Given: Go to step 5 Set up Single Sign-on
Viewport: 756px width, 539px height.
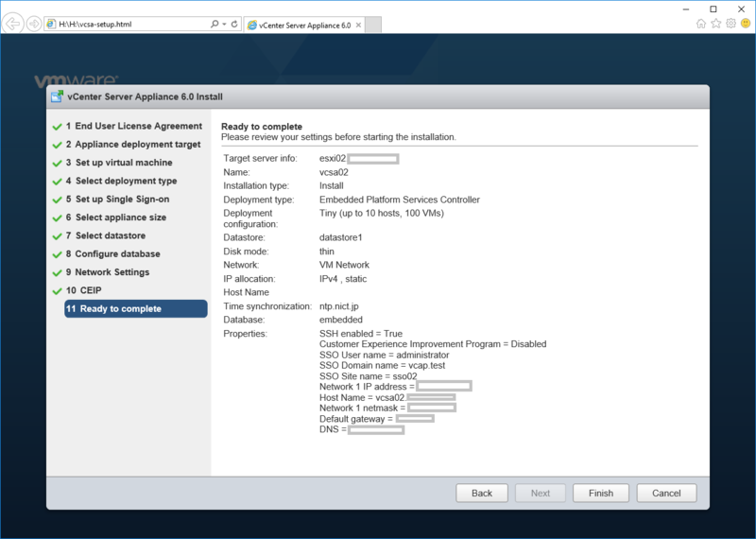Looking at the screenshot, I should pyautogui.click(x=117, y=200).
